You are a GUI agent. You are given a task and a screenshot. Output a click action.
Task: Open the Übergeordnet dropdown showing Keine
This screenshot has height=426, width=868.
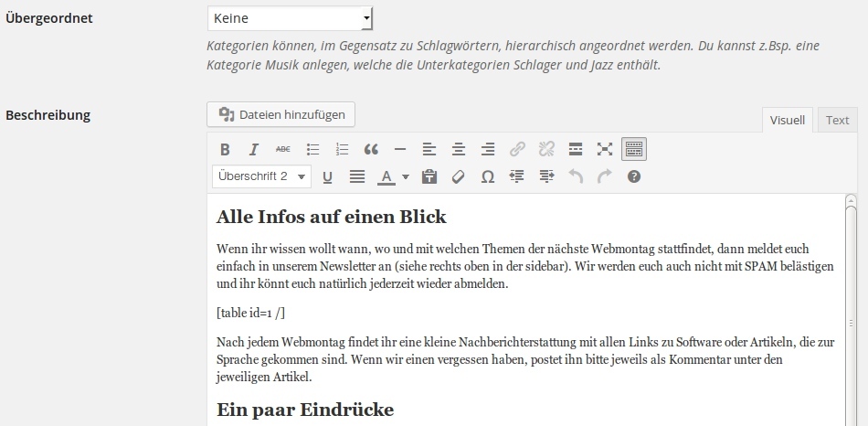290,18
